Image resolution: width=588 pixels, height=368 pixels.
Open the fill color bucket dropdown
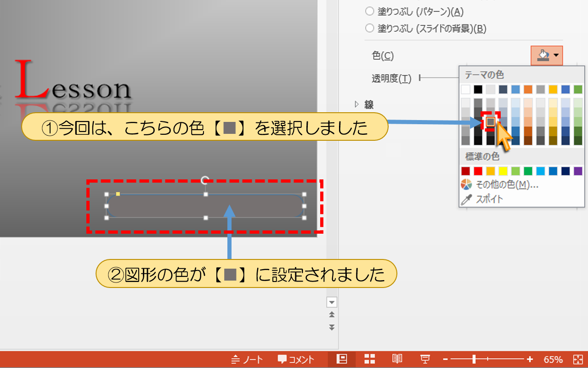click(x=547, y=56)
